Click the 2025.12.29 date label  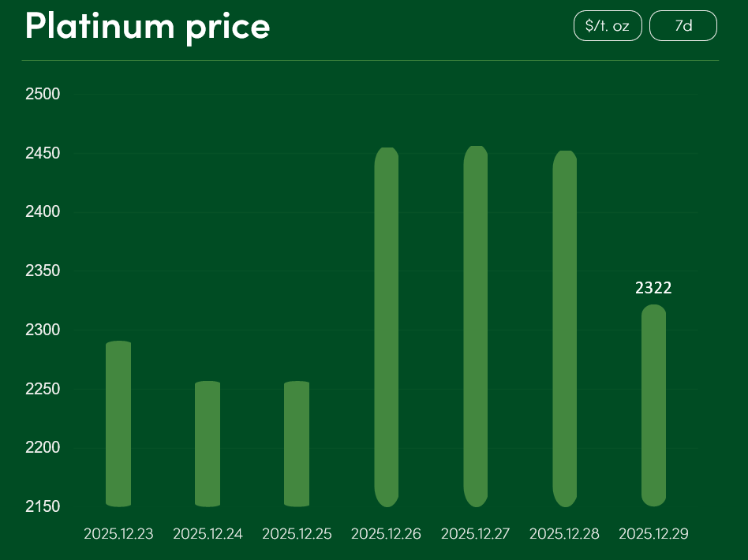click(653, 534)
